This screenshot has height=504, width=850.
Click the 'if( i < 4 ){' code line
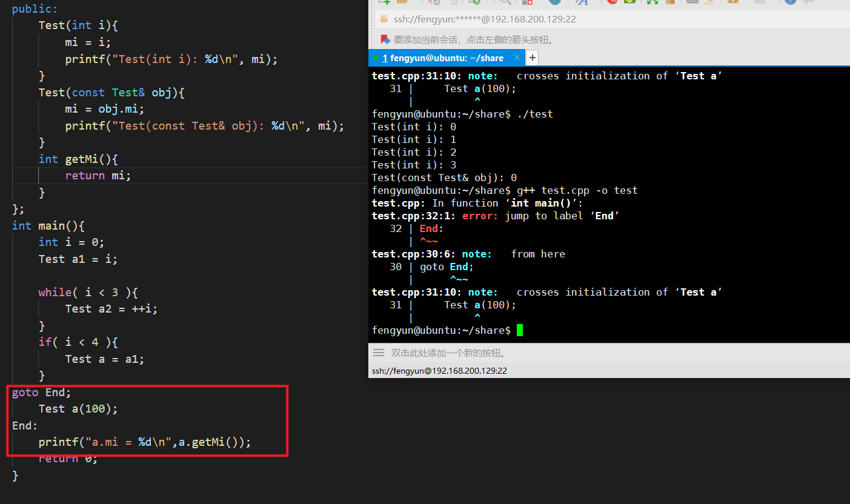click(78, 342)
